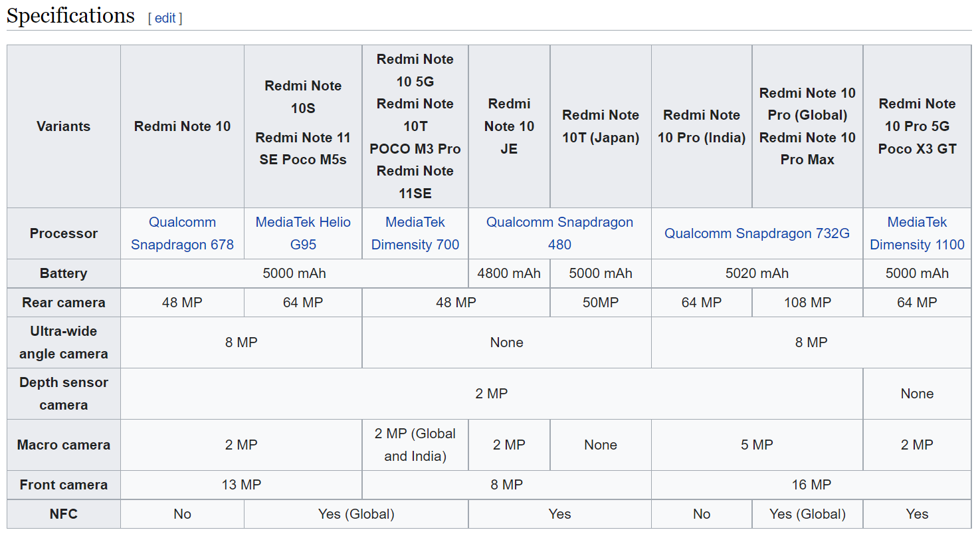
Task: Open the edit link beside Specifications heading
Action: tap(165, 18)
